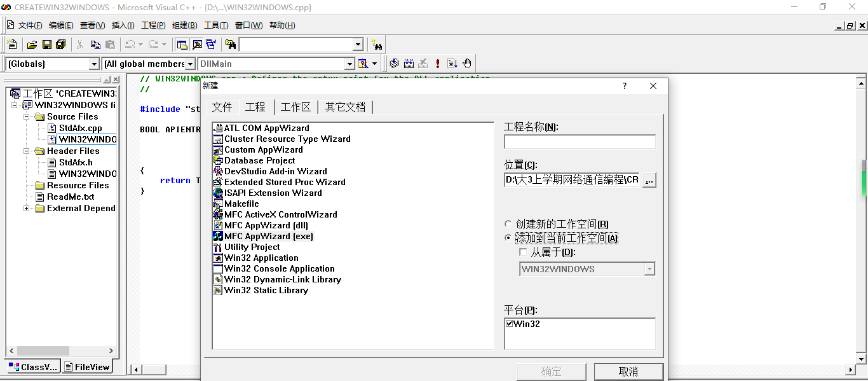
Task: Click the 取消 button
Action: (628, 371)
